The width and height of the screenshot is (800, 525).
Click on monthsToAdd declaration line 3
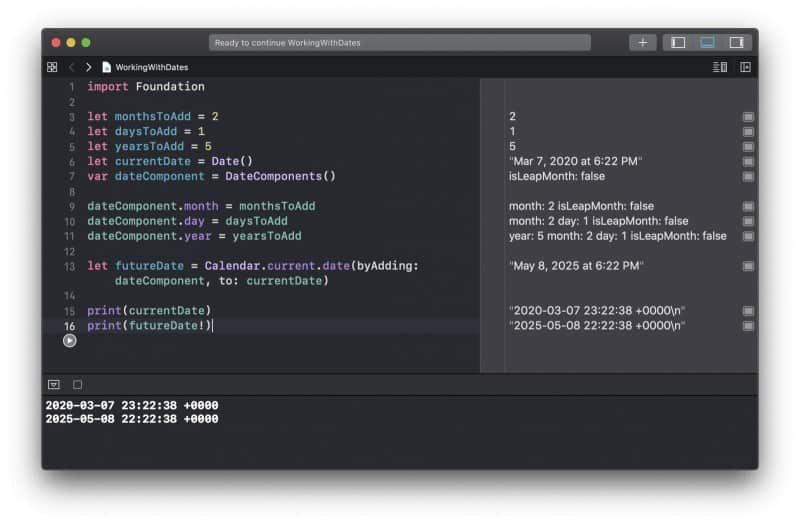click(153, 116)
